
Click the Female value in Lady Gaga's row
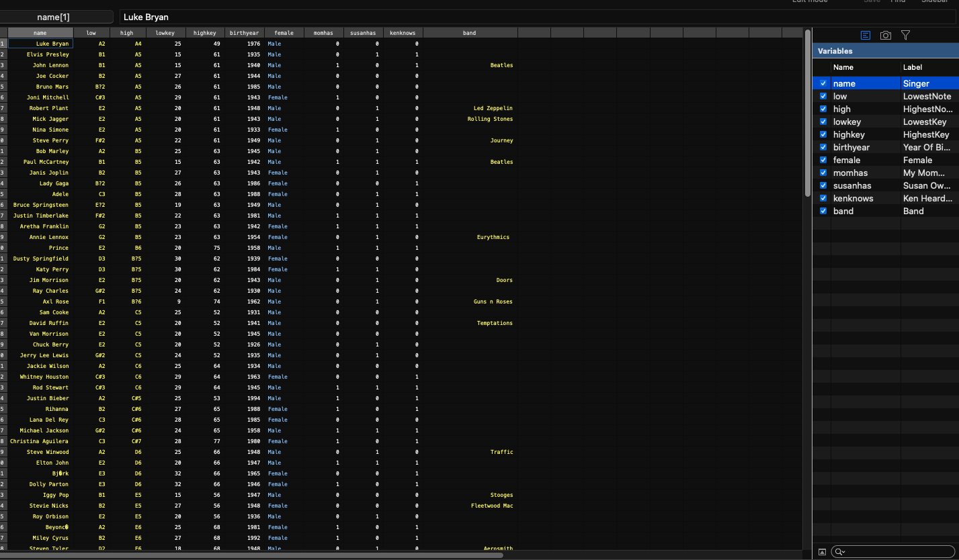coord(284,183)
